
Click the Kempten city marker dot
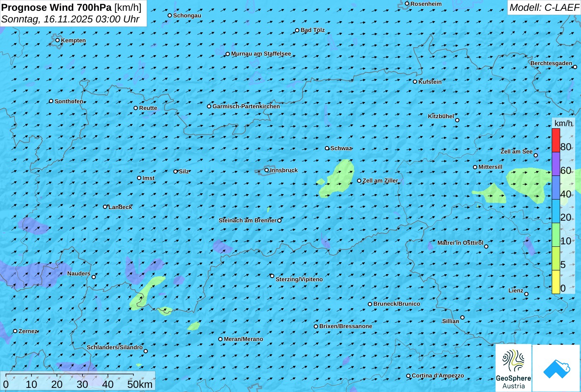pyautogui.click(x=57, y=40)
